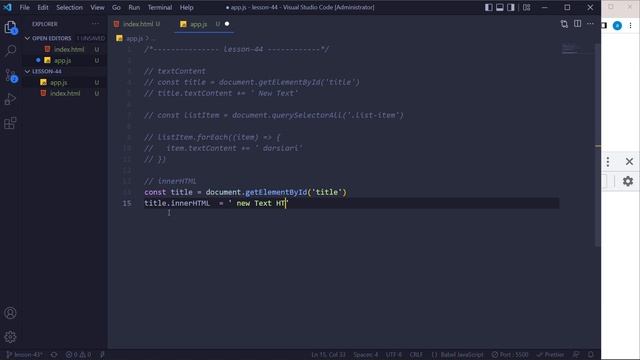Click Ln 15 Col cursor position indicator
This screenshot has height=360, width=640.
[x=328, y=355]
